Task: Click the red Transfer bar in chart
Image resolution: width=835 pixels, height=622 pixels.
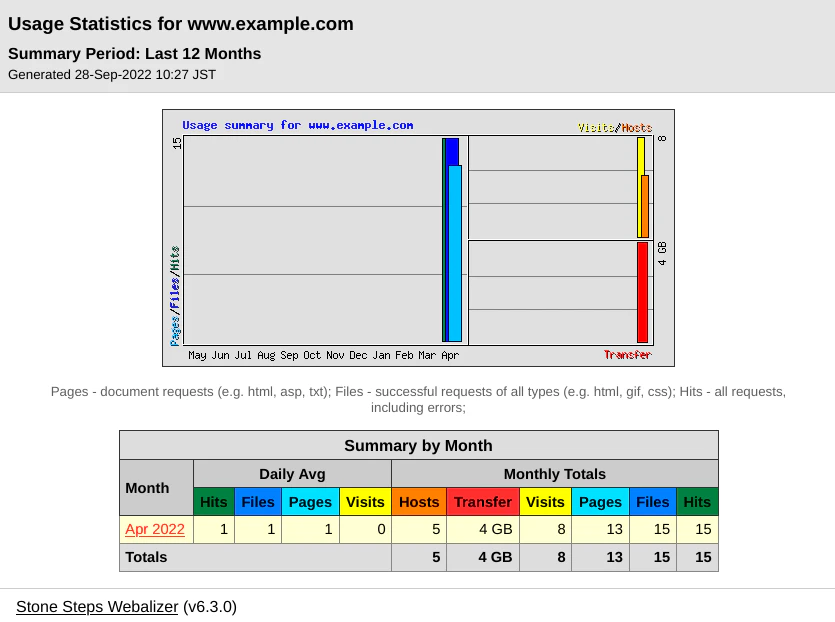Action: (x=643, y=292)
